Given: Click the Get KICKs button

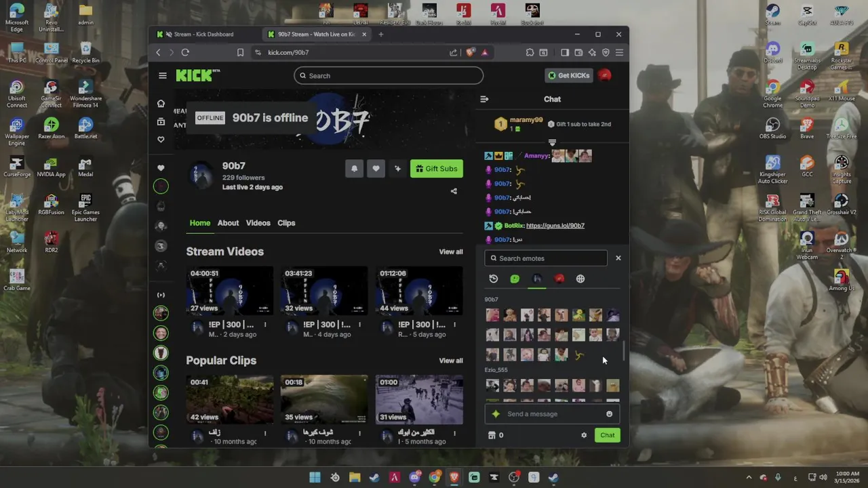Looking at the screenshot, I should coord(569,75).
